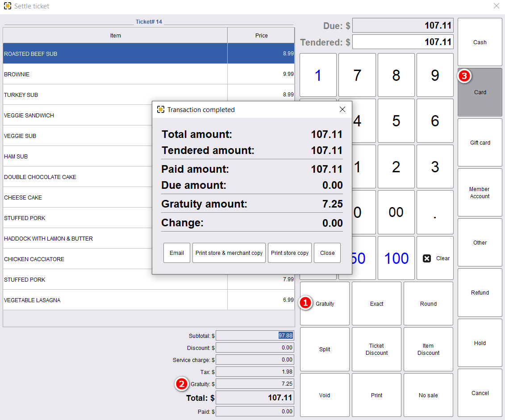The height and width of the screenshot is (420, 505).
Task: Select Card payment method
Action: tap(480, 92)
